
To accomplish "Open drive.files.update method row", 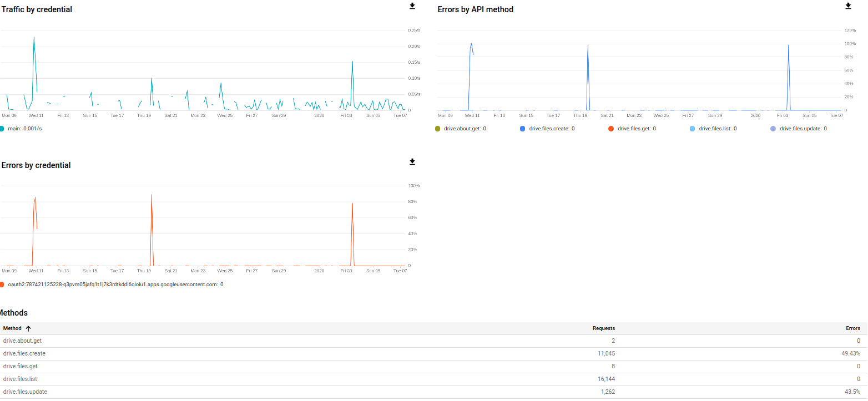I will (x=25, y=392).
